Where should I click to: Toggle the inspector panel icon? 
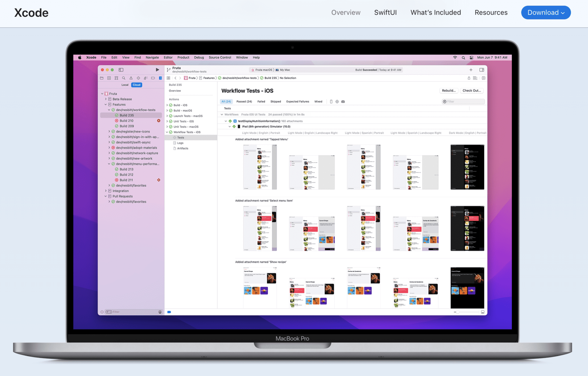tap(481, 70)
